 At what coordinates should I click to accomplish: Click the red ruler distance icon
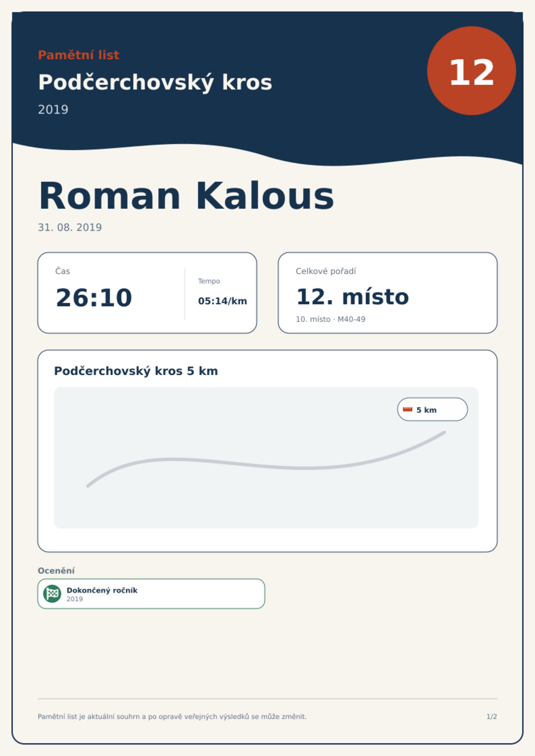(x=407, y=409)
